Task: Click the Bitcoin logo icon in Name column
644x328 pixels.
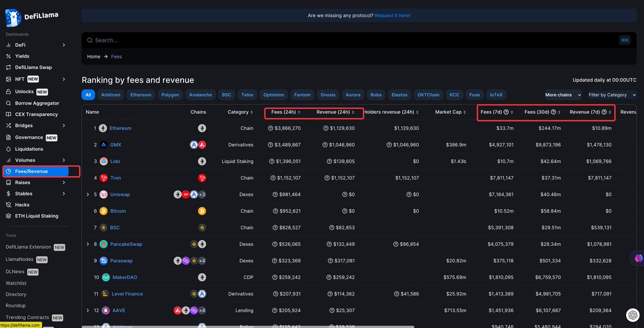Action: click(104, 211)
